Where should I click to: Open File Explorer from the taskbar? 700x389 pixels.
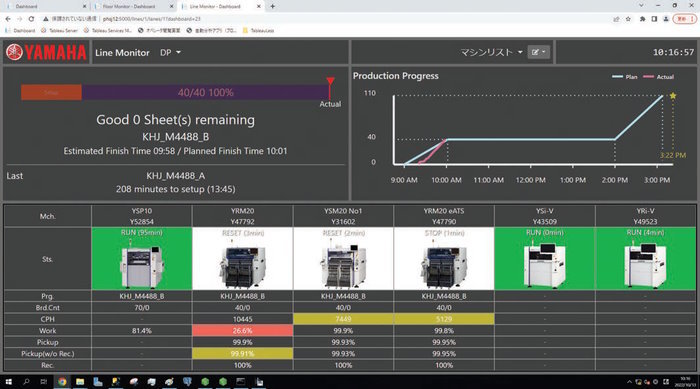(x=80, y=382)
